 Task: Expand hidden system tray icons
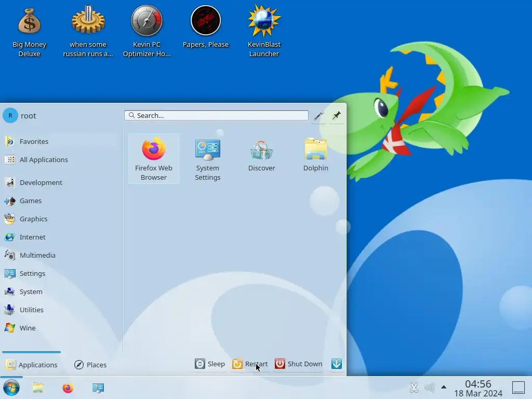tap(444, 387)
